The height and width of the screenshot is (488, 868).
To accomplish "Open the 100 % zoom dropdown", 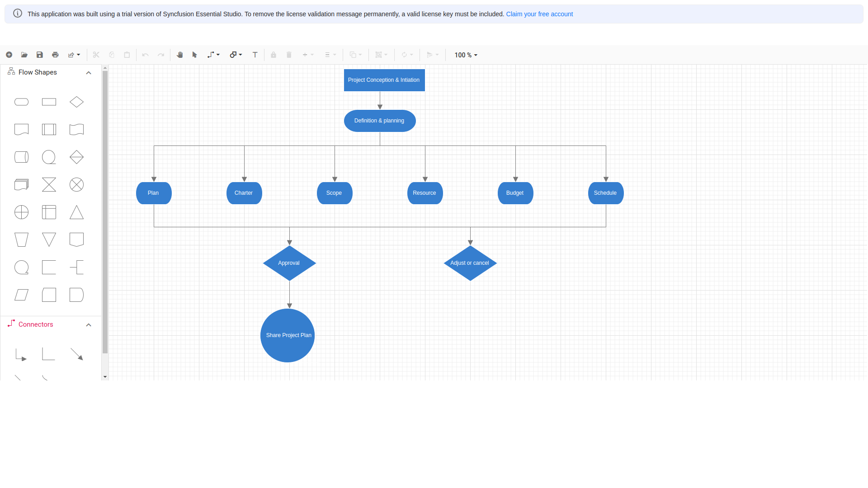I will click(x=466, y=55).
